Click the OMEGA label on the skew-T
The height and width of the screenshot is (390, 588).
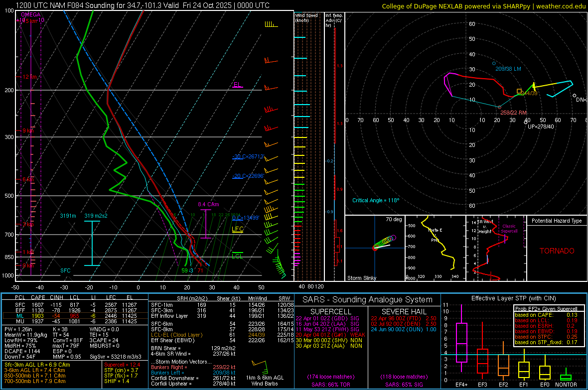point(31,14)
